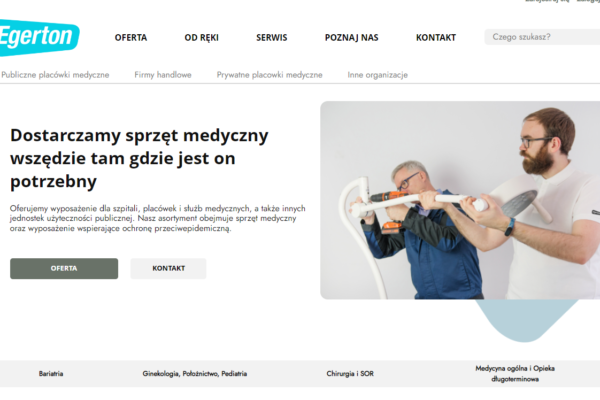Open the OFERTA menu

(x=131, y=38)
